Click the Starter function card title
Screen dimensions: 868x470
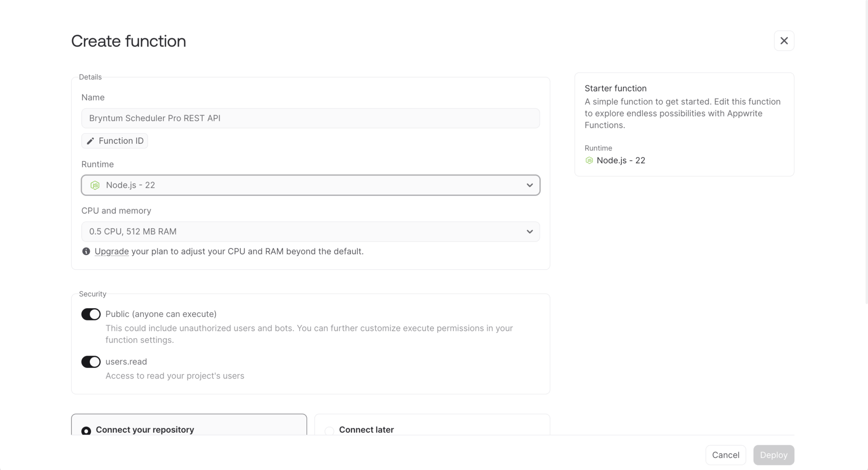click(x=615, y=88)
